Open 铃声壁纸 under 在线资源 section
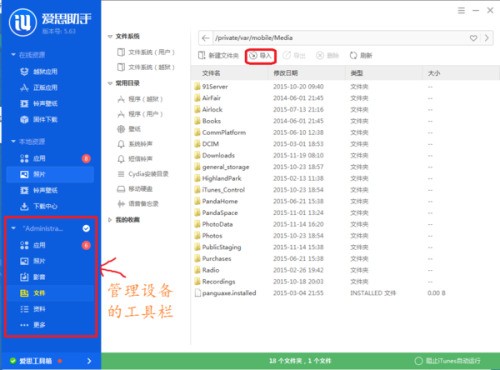This screenshot has width=500, height=370. coord(39,104)
